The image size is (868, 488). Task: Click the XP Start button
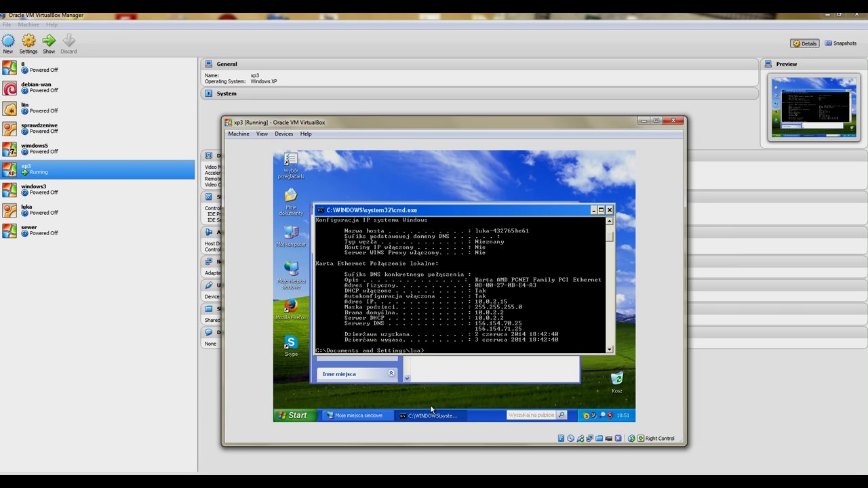[x=295, y=415]
